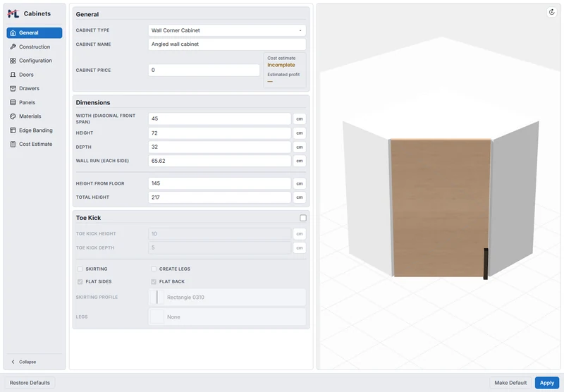Open the Cost Estimate section
564x392 pixels.
pyautogui.click(x=34, y=145)
